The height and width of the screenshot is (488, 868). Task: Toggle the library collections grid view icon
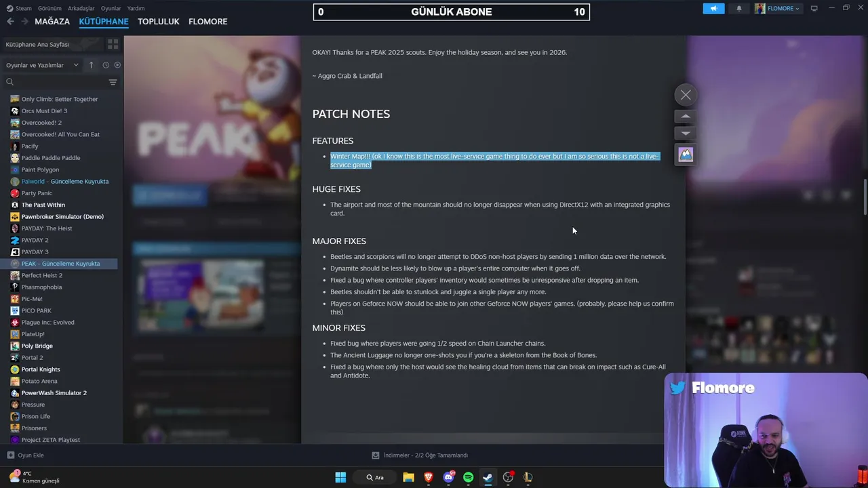coord(113,44)
